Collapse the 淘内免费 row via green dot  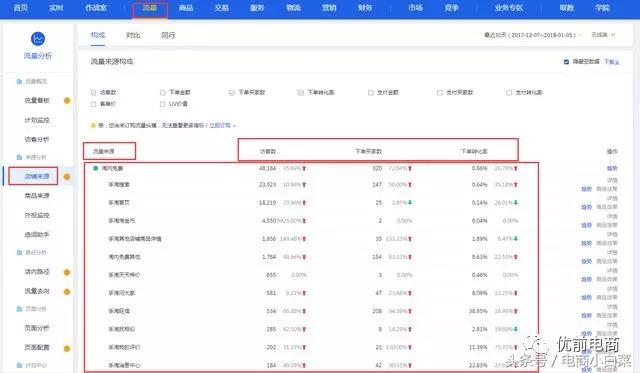[x=96, y=168]
